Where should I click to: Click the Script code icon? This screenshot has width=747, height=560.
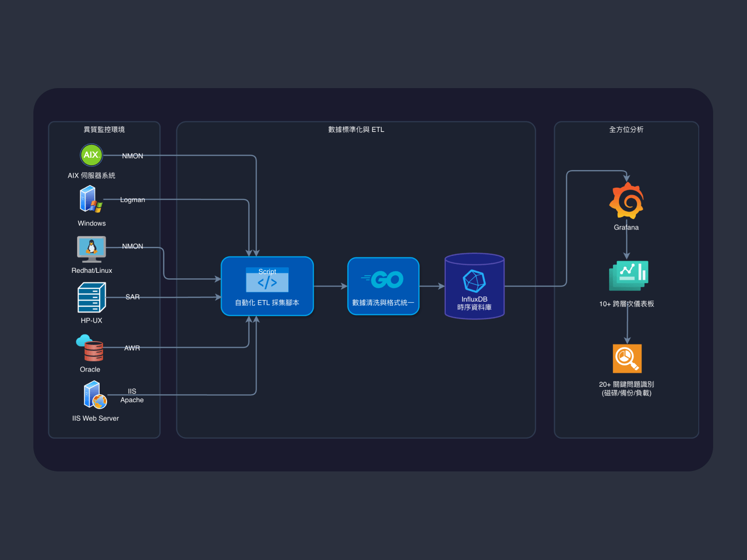(x=267, y=280)
